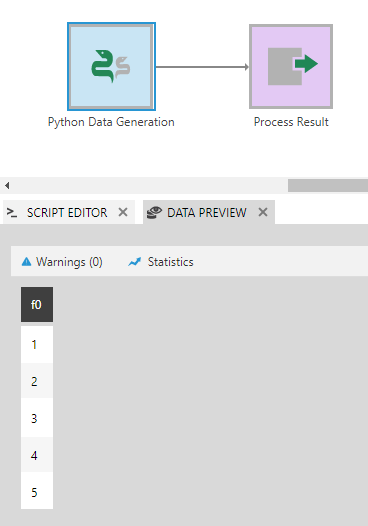
Task: Click the Statistics chart icon
Action: tap(135, 262)
